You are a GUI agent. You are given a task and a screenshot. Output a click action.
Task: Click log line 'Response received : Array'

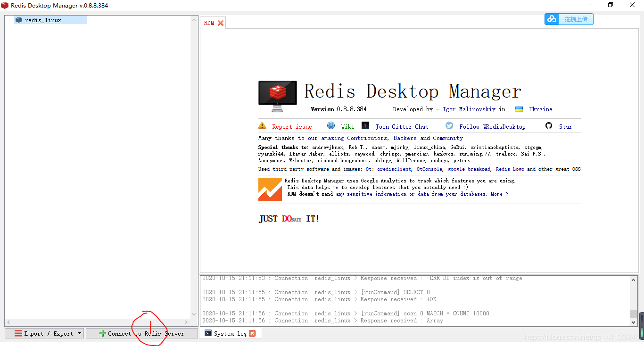[322, 321]
